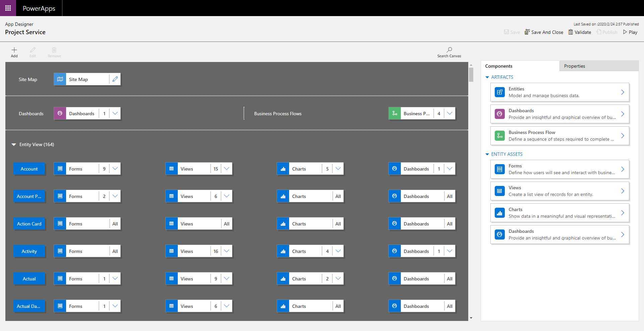
Task: Click the Dashboards tile in Actual row
Action: click(422, 279)
